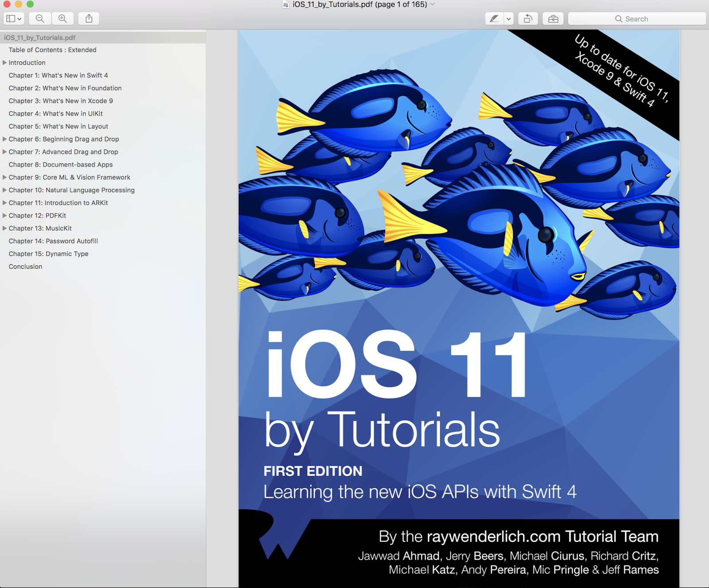Click the book cover page
The width and height of the screenshot is (709, 588).
[x=459, y=309]
